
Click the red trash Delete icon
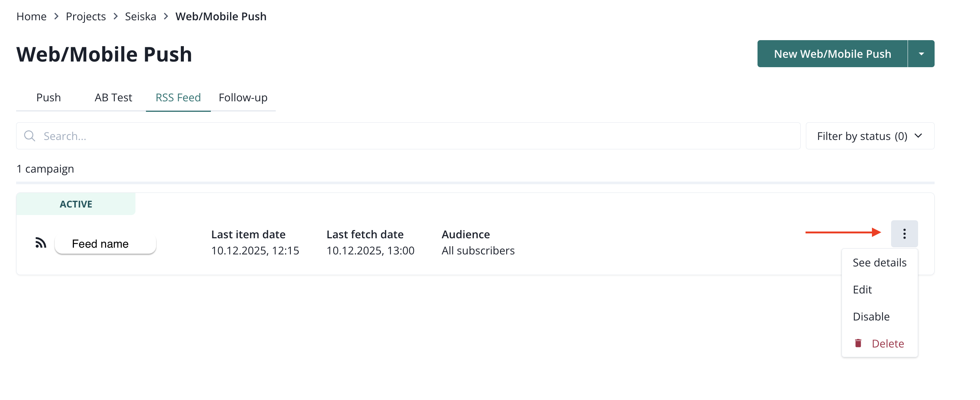point(858,343)
